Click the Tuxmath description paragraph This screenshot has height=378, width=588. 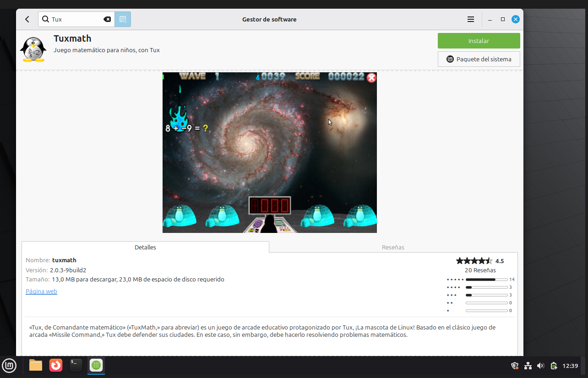pyautogui.click(x=262, y=331)
